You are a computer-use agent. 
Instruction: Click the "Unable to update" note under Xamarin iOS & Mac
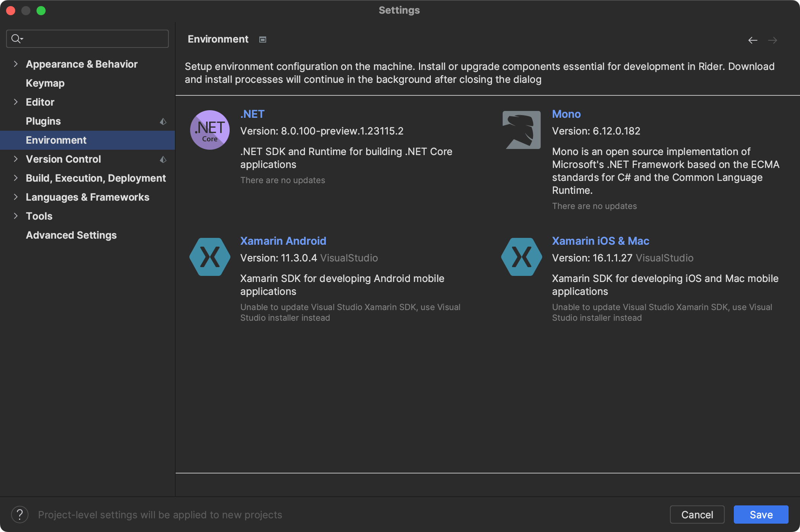(x=662, y=312)
